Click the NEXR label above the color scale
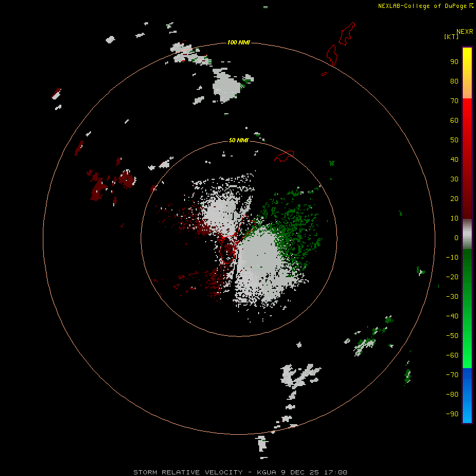 pyautogui.click(x=464, y=32)
